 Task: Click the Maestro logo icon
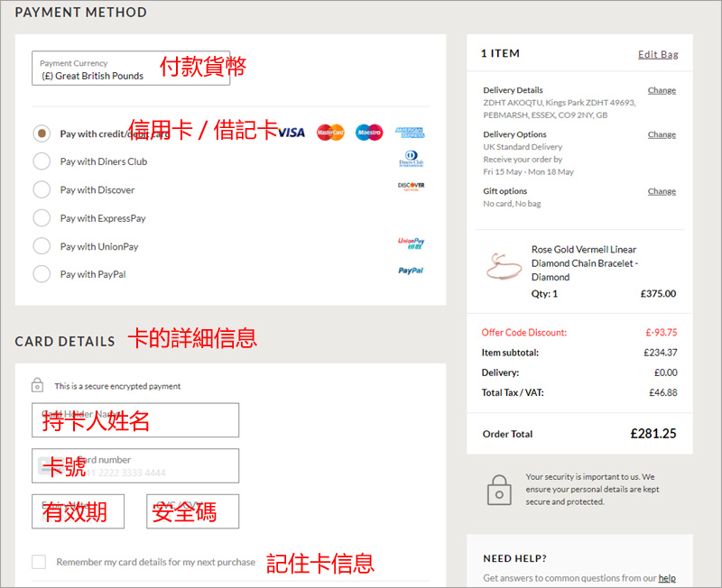368,133
